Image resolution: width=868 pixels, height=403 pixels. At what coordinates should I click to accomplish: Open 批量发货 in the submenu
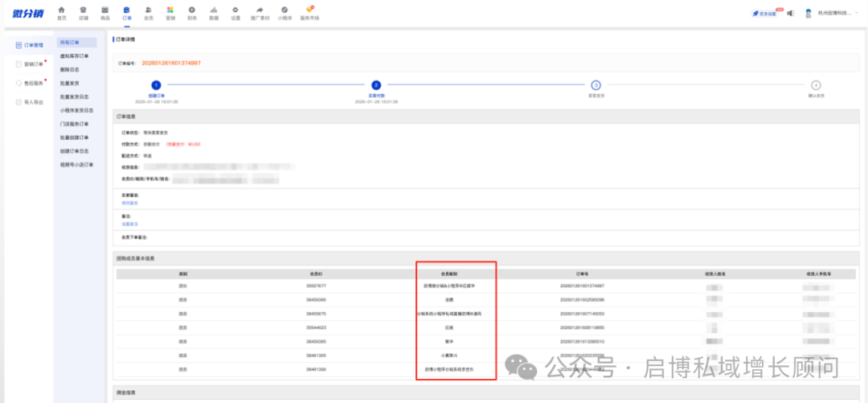pos(70,83)
